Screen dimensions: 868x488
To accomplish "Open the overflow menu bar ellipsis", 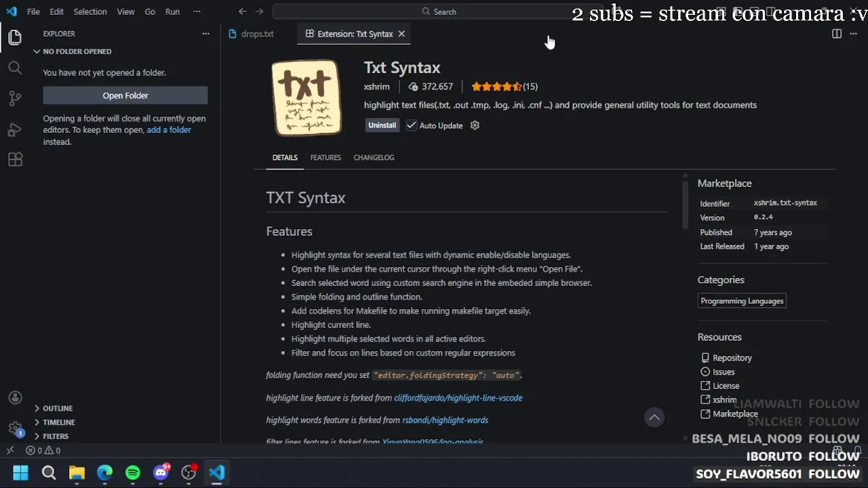I will [x=197, y=12].
